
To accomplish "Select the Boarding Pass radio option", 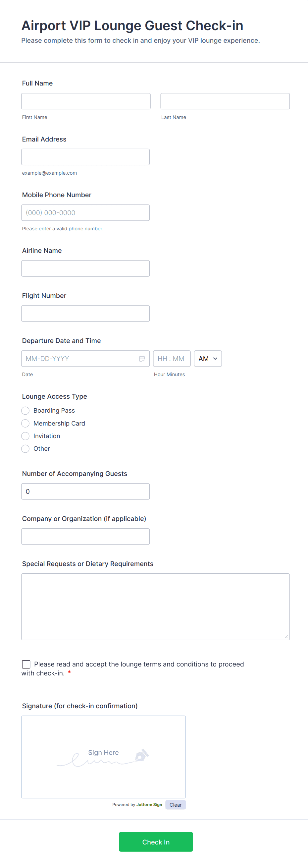I will (25, 410).
